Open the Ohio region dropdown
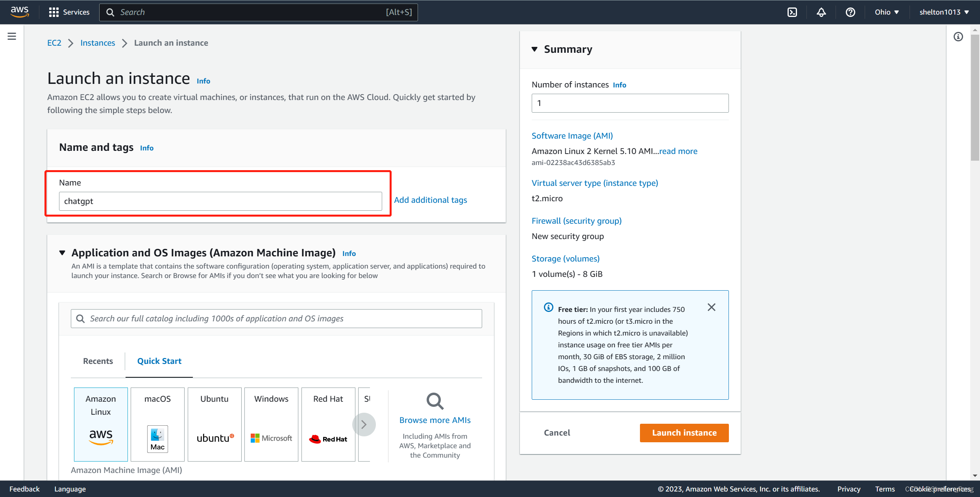Image resolution: width=980 pixels, height=497 pixels. (887, 12)
